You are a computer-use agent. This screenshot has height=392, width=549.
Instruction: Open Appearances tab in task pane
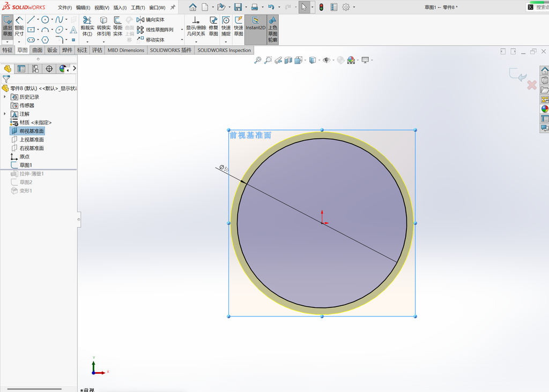coord(545,109)
